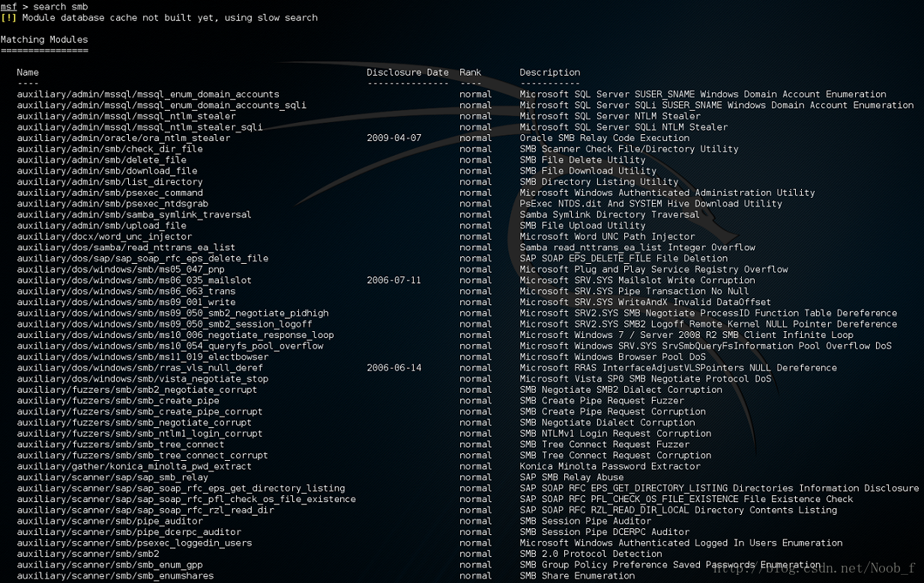Viewport: 924px width, 583px height.
Task: Select sap_soap_rfc_eps_get_directory_listing module name
Action: coord(181,489)
